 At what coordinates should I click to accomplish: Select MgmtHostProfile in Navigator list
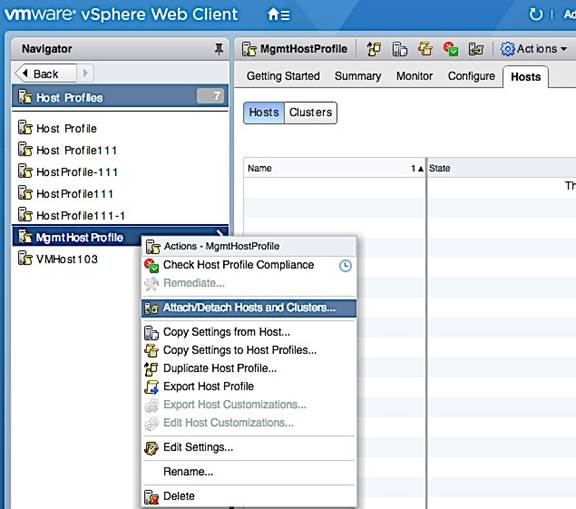pos(120,237)
